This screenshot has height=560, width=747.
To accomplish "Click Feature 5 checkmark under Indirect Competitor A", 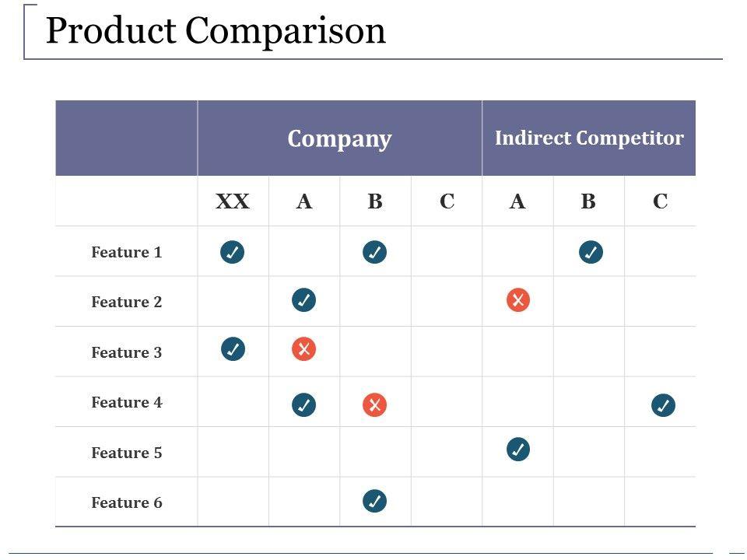I will 517,449.
